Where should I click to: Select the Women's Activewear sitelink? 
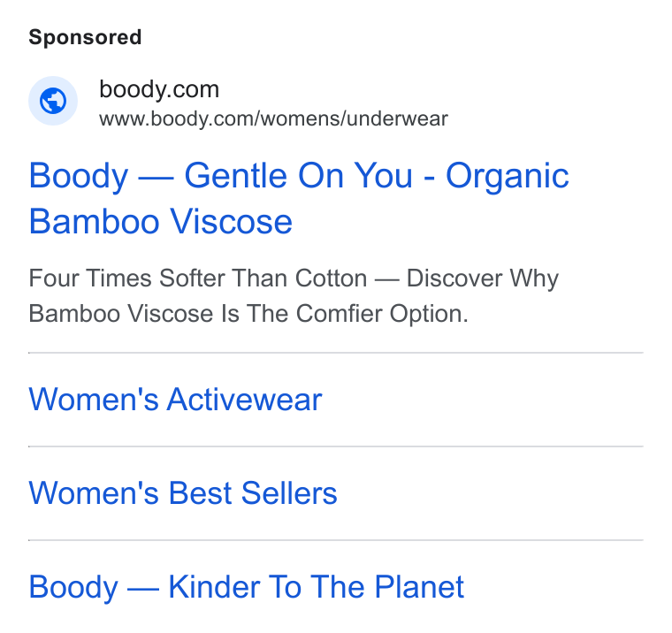(x=175, y=400)
